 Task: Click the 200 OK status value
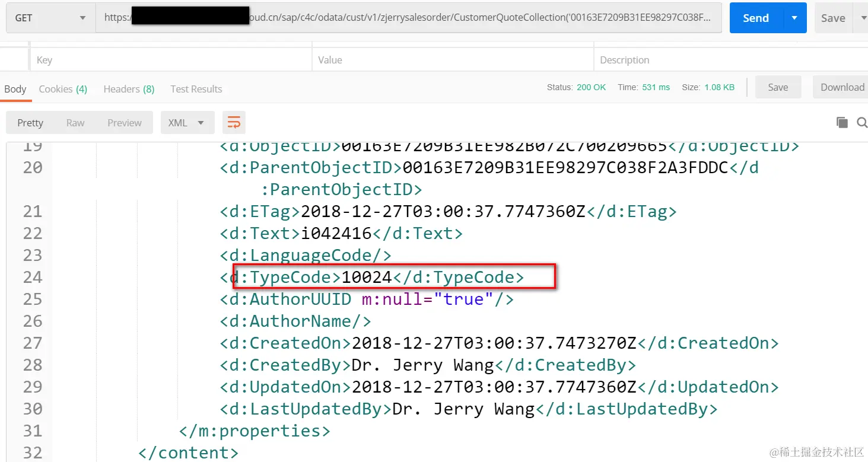click(x=591, y=87)
